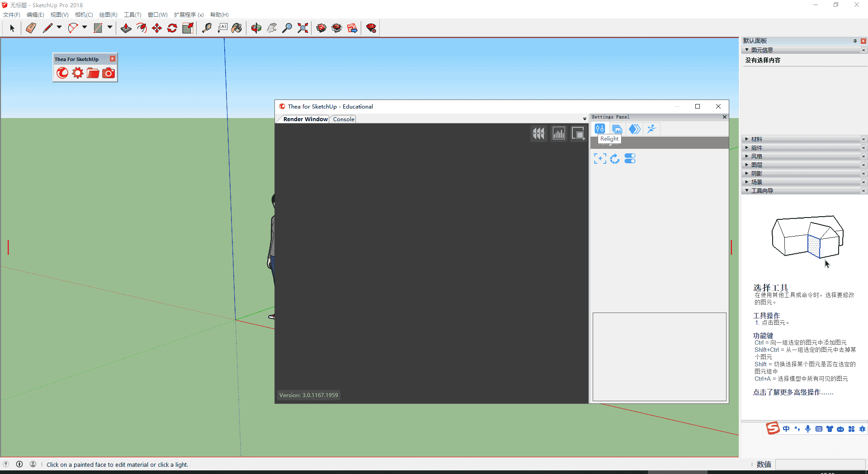Activate the Paint Bucket tool

(x=237, y=28)
